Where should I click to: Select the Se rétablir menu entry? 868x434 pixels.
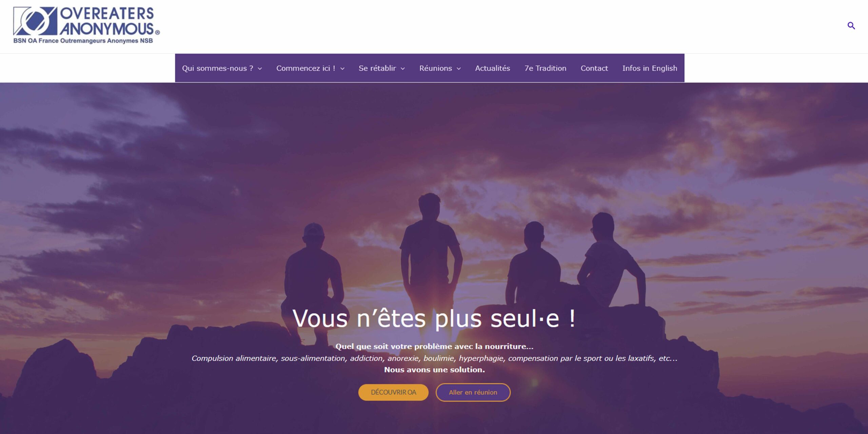tap(377, 68)
